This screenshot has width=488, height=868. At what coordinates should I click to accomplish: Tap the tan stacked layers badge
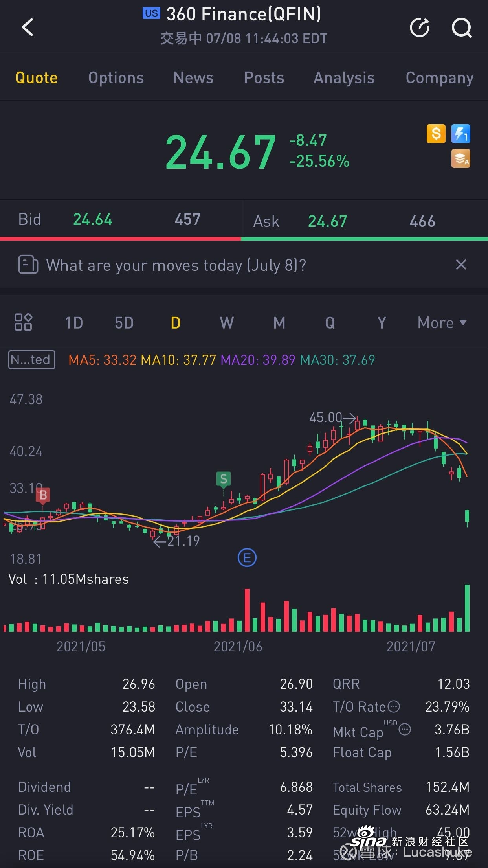pos(461,158)
